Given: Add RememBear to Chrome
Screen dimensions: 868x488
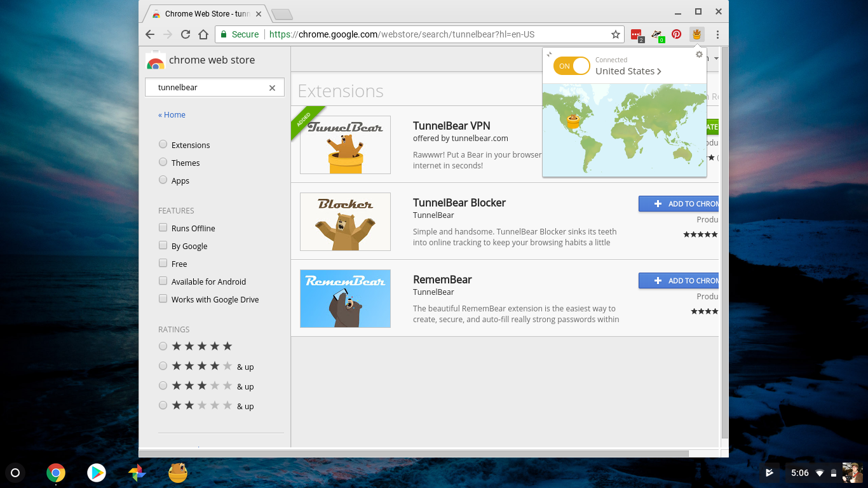Looking at the screenshot, I should (x=679, y=280).
